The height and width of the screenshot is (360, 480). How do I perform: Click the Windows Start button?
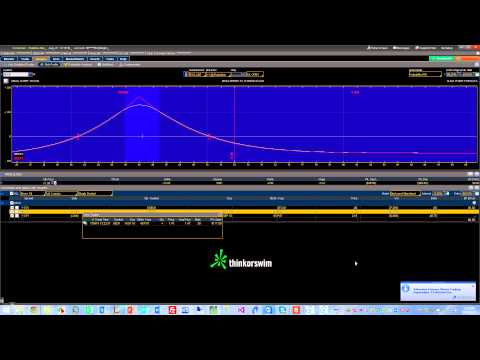point(5,310)
